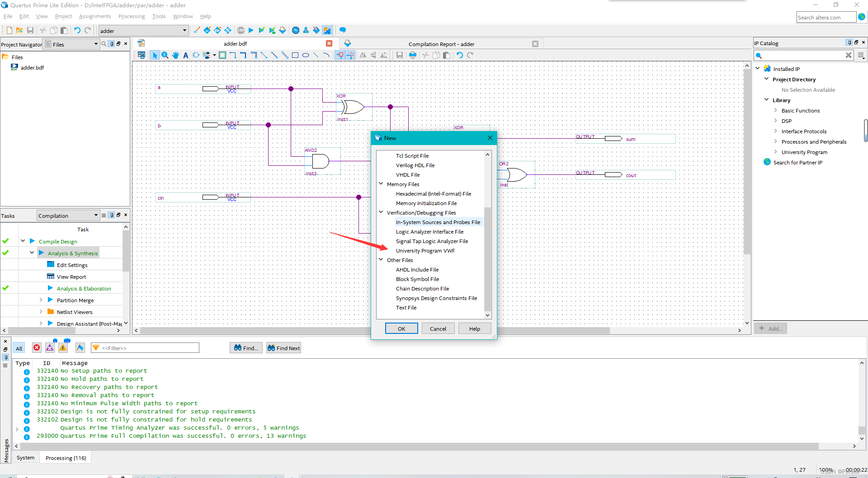Click the Stop Processing icon
The height and width of the screenshot is (478, 868).
point(241,30)
